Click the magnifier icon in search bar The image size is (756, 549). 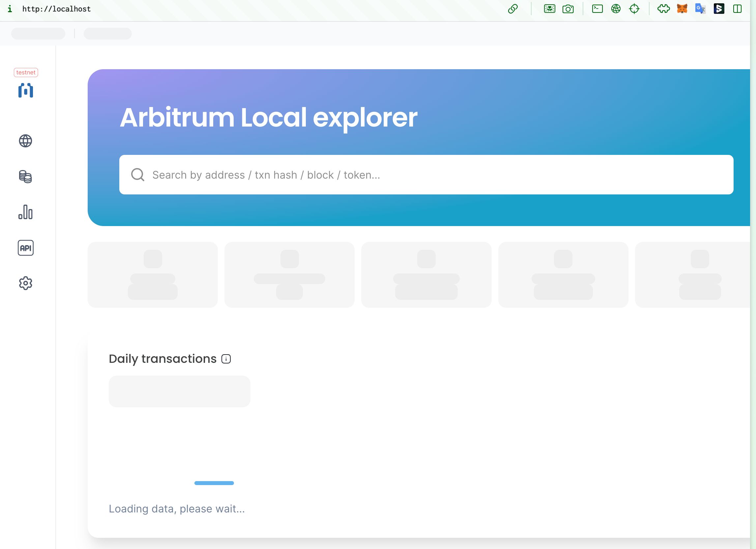[x=137, y=175]
